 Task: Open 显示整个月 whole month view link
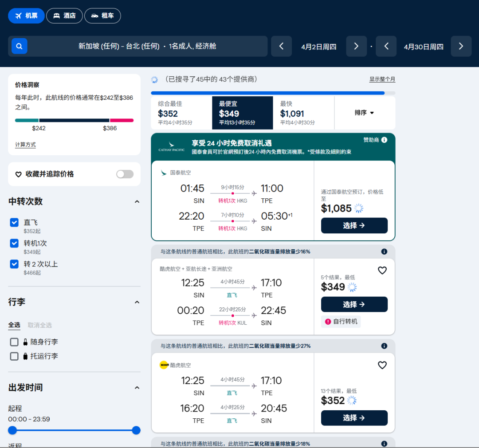point(382,79)
